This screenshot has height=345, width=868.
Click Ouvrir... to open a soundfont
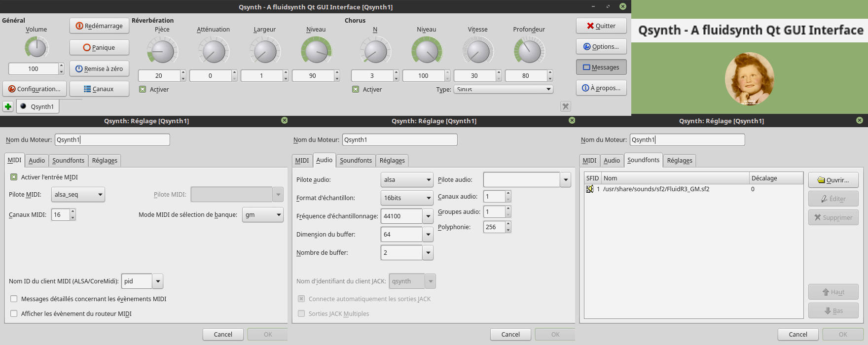click(x=833, y=180)
